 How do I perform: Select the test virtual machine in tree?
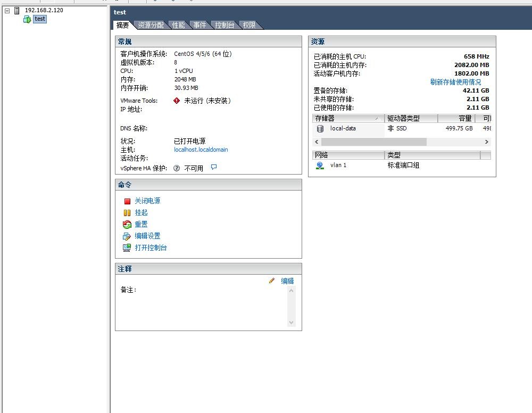point(40,19)
